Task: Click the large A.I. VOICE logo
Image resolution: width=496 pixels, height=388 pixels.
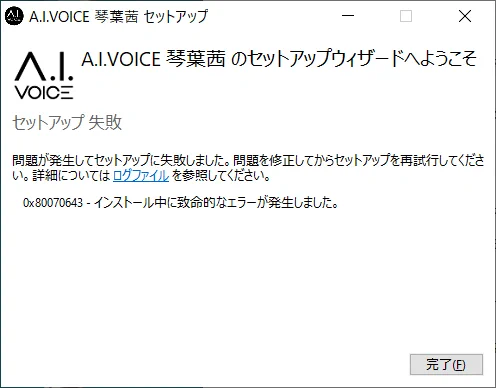Action: tap(44, 76)
